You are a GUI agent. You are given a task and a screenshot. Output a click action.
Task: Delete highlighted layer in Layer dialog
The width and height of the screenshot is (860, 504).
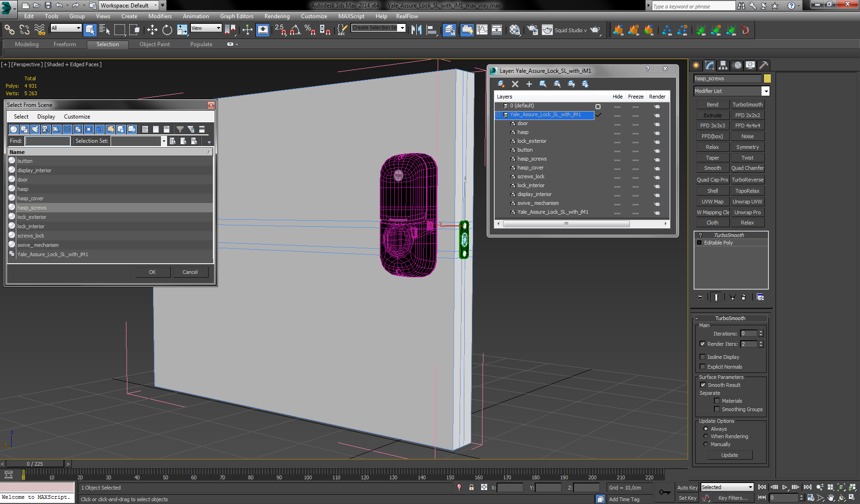click(x=515, y=84)
